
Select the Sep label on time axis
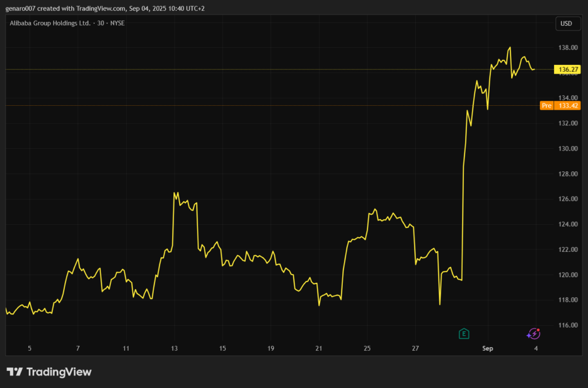pyautogui.click(x=488, y=348)
